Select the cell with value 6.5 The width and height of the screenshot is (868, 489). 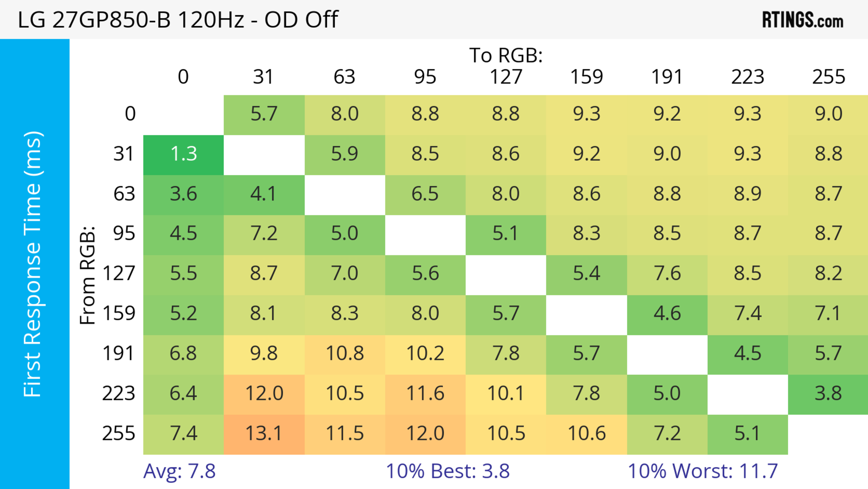(x=425, y=194)
